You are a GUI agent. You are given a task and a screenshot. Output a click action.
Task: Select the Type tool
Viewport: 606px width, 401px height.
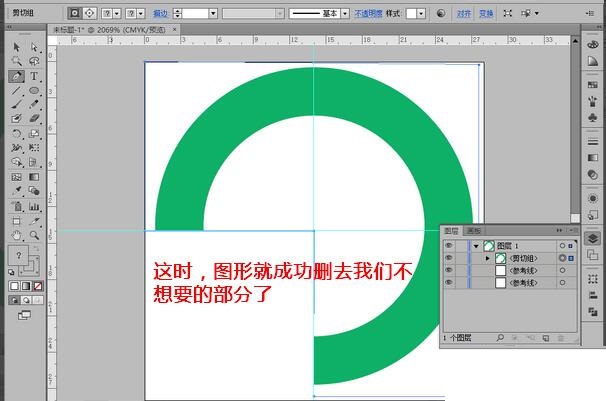34,76
